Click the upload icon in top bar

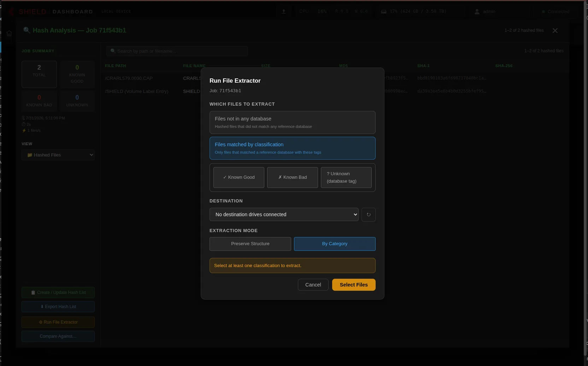pos(283,11)
